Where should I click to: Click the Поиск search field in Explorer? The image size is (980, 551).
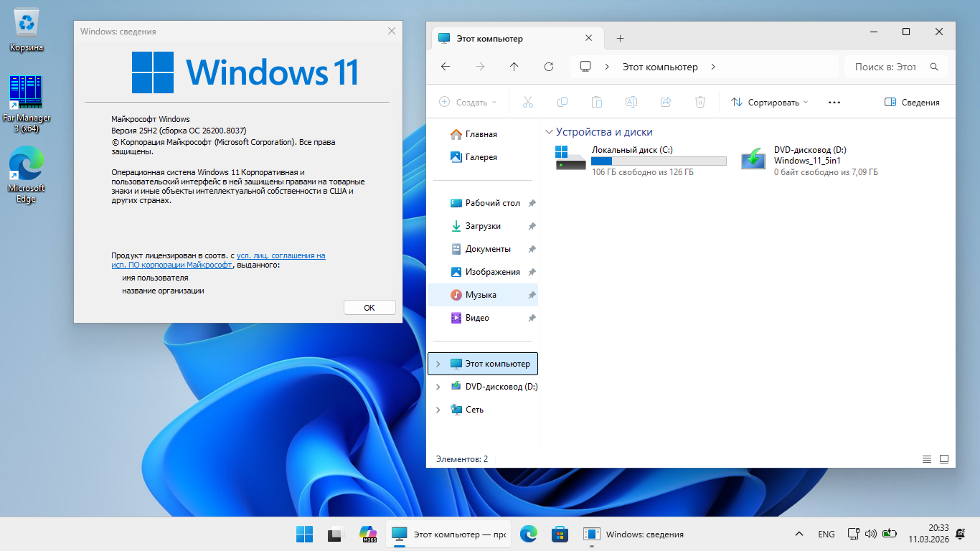(888, 67)
